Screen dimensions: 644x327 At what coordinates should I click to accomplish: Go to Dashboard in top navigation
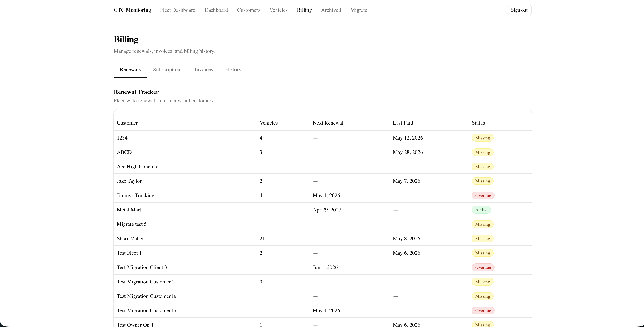(x=216, y=10)
